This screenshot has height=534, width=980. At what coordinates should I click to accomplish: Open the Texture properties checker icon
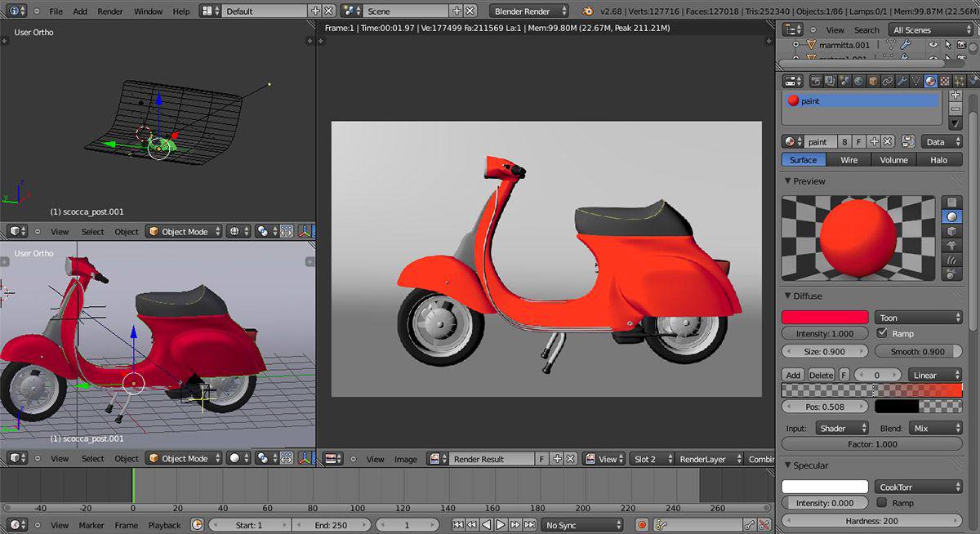pyautogui.click(x=944, y=81)
